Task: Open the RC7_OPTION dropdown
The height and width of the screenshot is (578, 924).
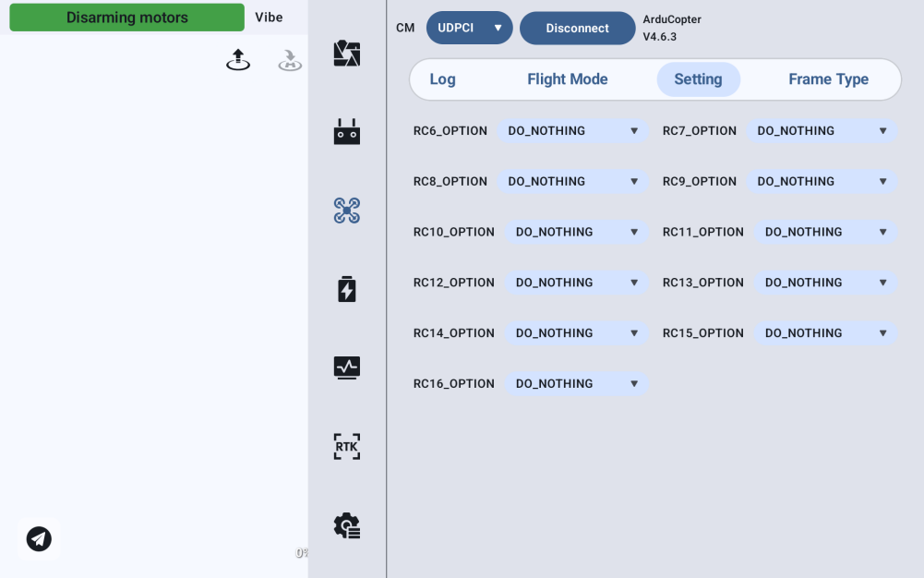Action: coord(822,131)
